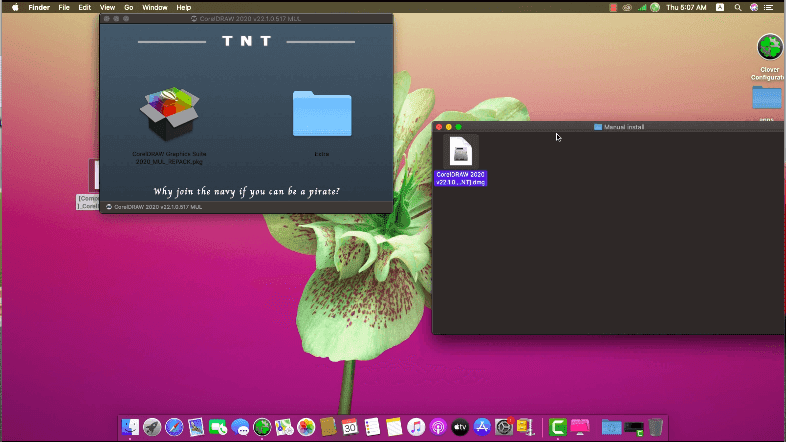This screenshot has height=442, width=786.
Task: Open App Store in the Dock
Action: click(x=482, y=427)
